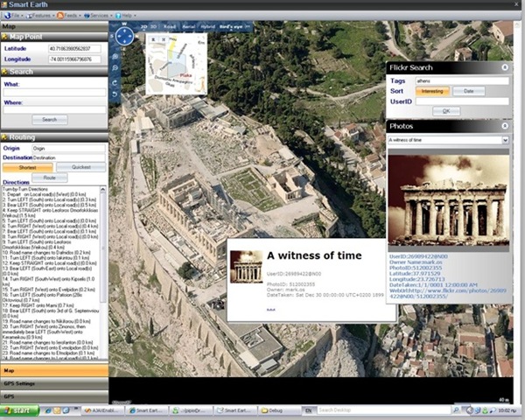525x420 pixels.
Task: Click the Latitude input field
Action: tap(74, 49)
